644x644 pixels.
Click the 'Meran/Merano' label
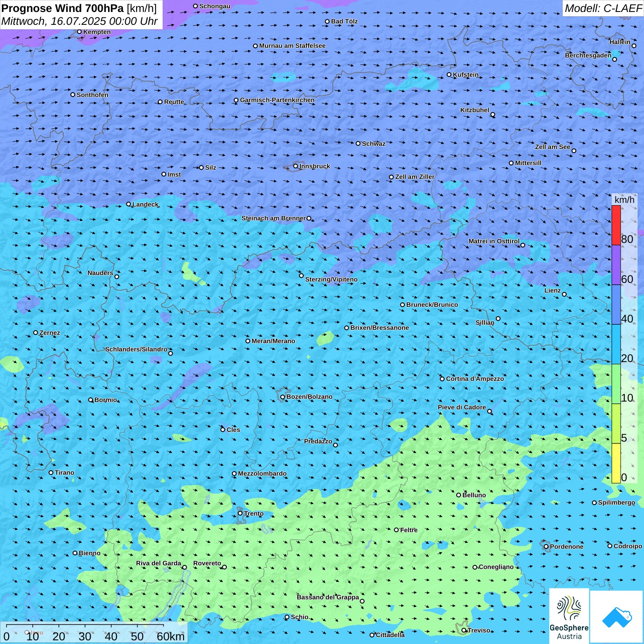[x=274, y=341]
